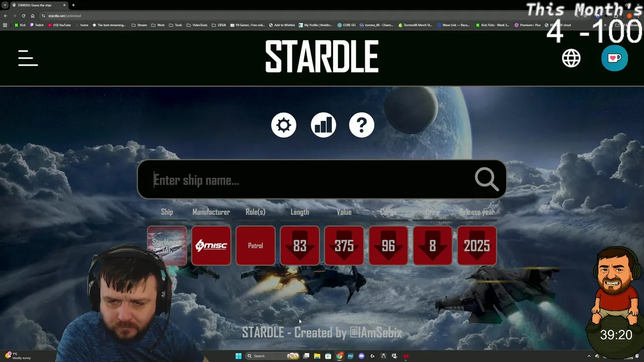This screenshot has height=362, width=644.
Task: Click the Value column header
Action: coord(344,212)
